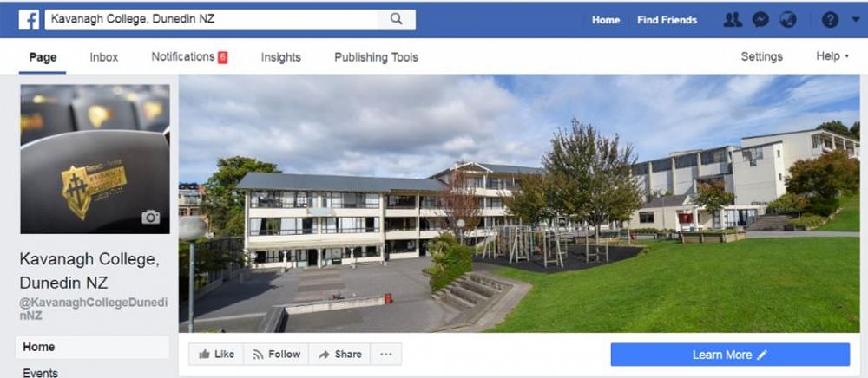Like the Kavanagh College page
Screen dimensions: 868x378
tap(216, 355)
